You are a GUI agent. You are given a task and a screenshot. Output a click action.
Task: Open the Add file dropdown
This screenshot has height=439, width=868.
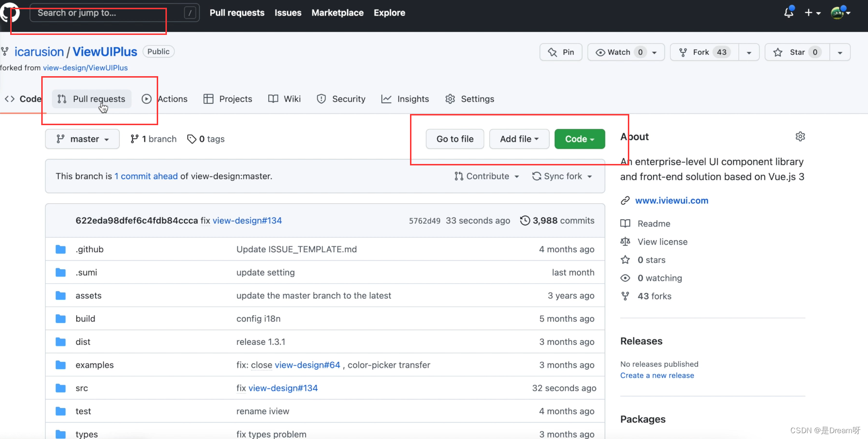pos(519,139)
